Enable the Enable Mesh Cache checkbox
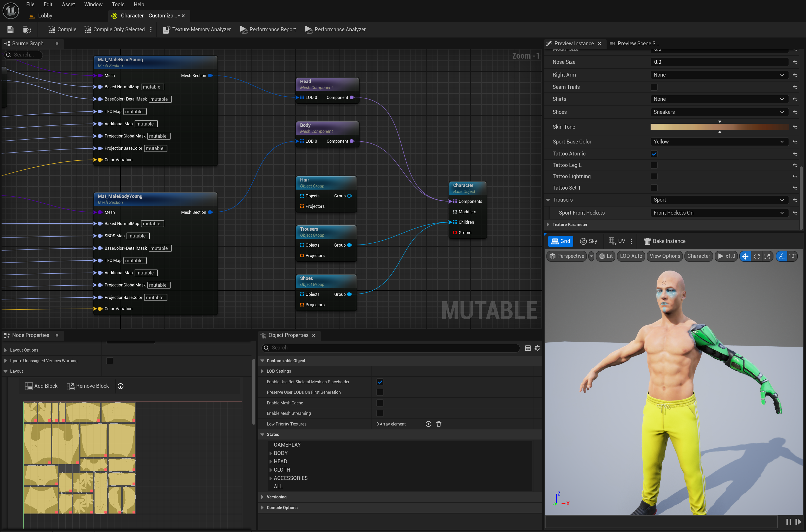806x532 pixels. tap(380, 403)
